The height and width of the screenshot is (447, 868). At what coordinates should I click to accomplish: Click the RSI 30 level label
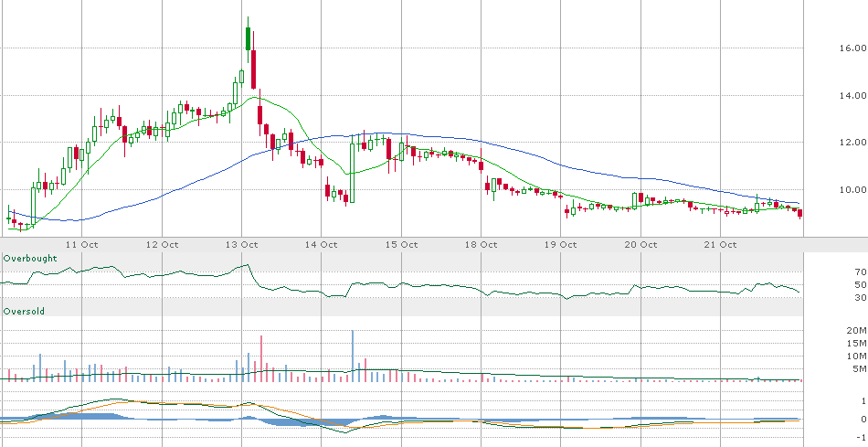tap(860, 298)
